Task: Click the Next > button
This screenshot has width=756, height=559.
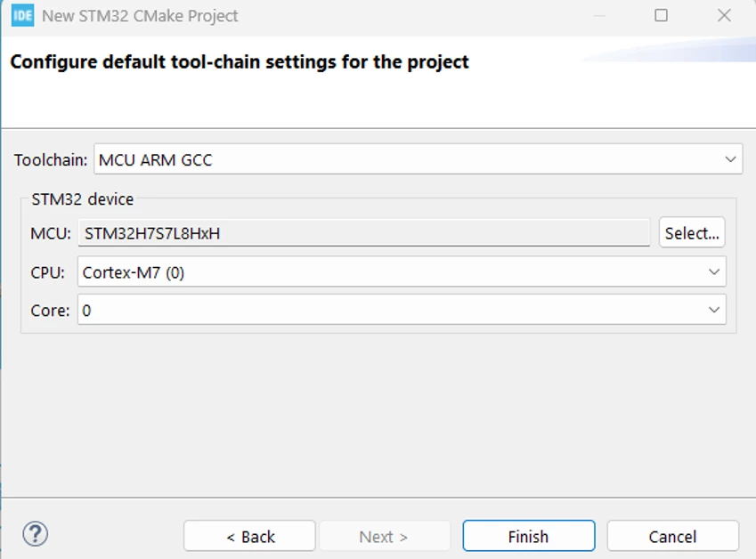Action: [385, 536]
